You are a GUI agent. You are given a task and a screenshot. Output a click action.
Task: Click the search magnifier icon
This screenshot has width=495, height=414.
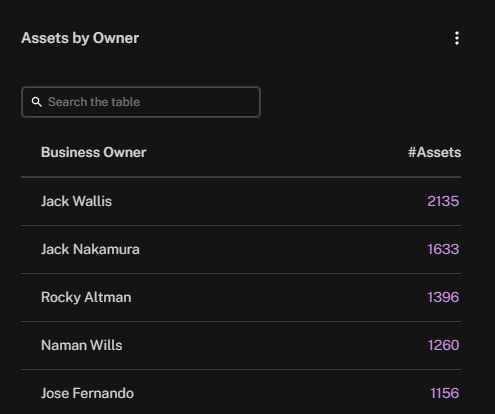[37, 102]
